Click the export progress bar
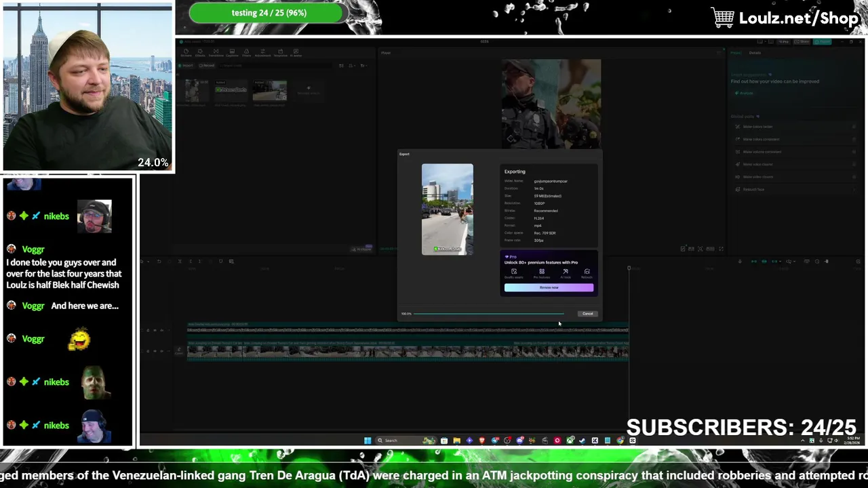This screenshot has width=868, height=488. tap(488, 314)
